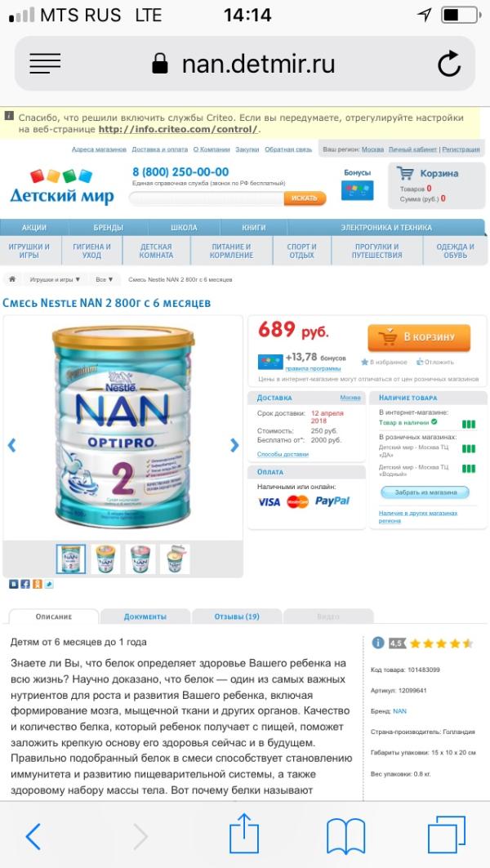
Task: Open the Safari tabs overview icon
Action: click(x=446, y=836)
